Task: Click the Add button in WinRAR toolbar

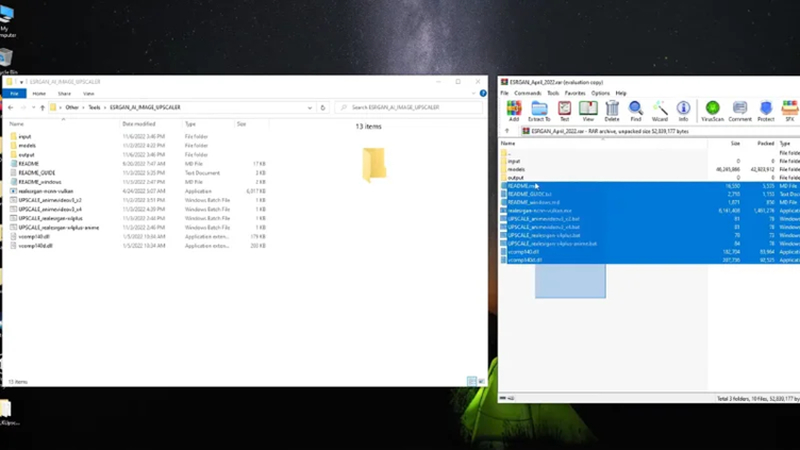Action: (x=514, y=111)
